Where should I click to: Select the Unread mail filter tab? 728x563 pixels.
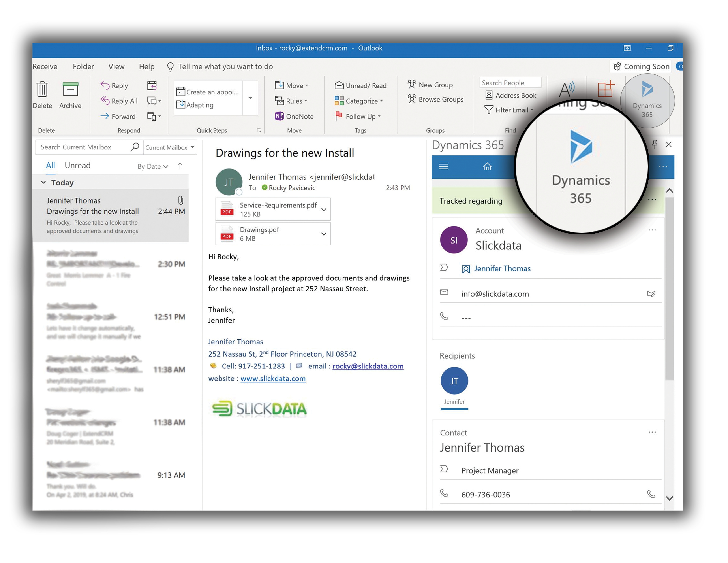[x=78, y=166]
